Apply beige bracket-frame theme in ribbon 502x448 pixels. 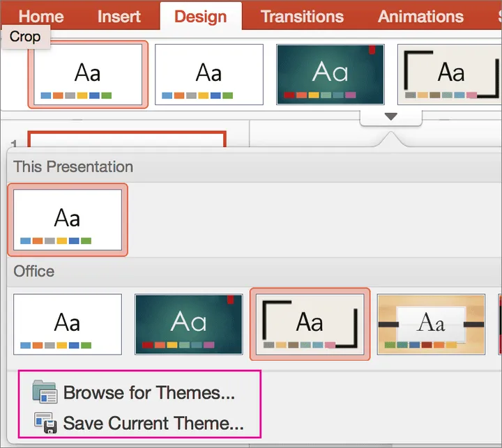(x=449, y=75)
